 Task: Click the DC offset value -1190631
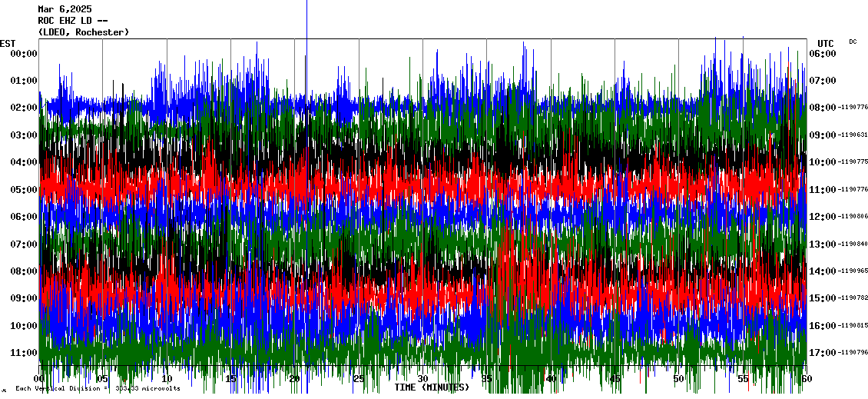853,135
